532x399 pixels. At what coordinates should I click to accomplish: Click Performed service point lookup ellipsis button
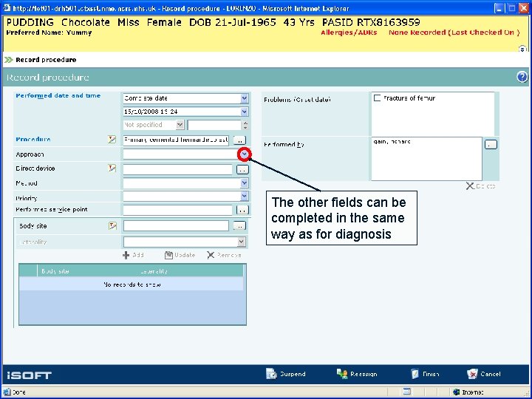pyautogui.click(x=242, y=211)
